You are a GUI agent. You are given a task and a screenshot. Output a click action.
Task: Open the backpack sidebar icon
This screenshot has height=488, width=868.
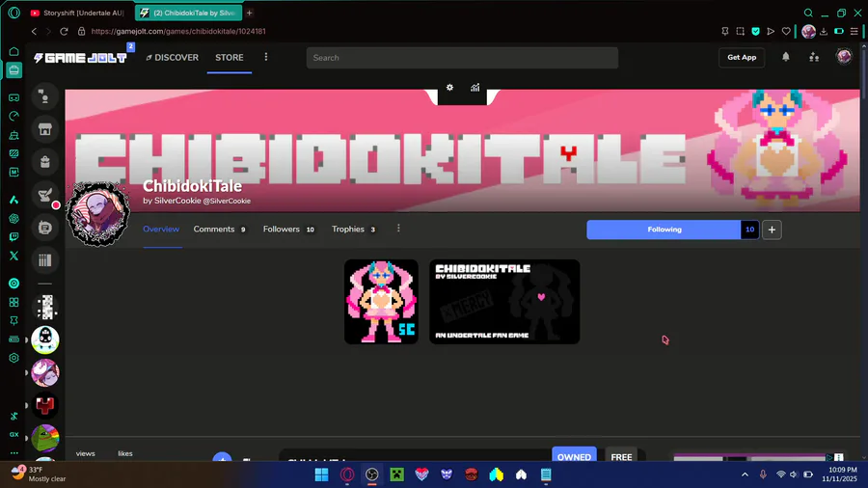coord(44,162)
